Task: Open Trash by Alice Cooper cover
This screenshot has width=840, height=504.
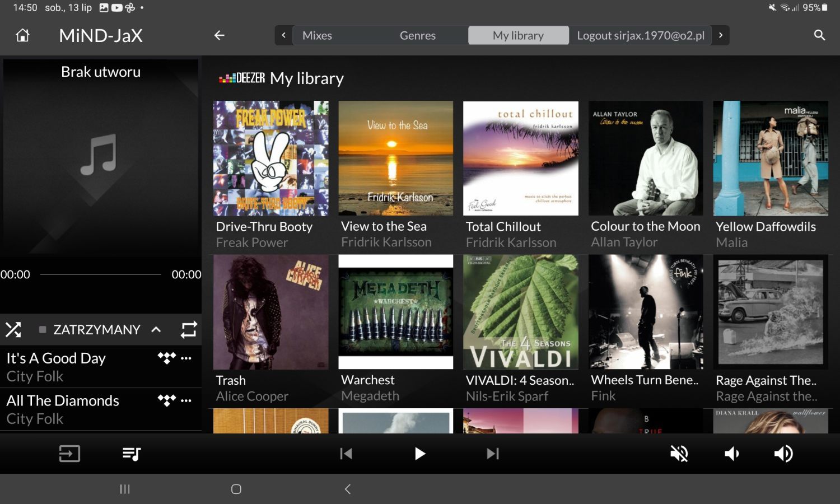Action: coord(271,312)
